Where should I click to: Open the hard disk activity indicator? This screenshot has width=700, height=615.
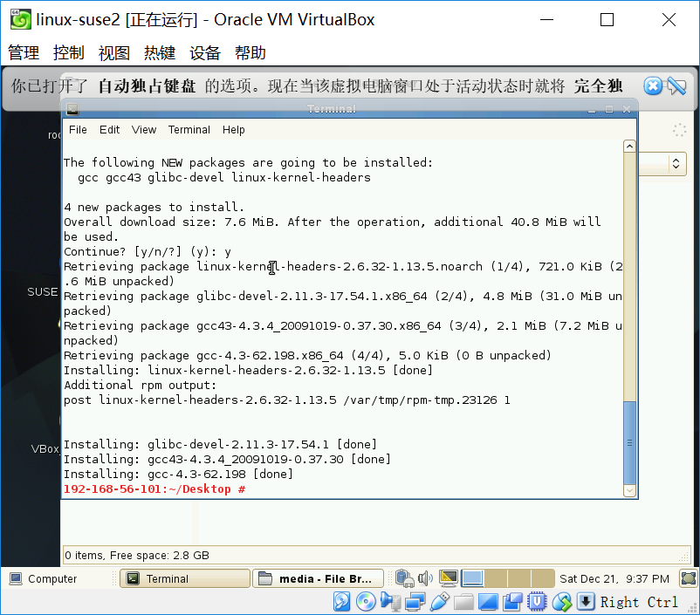pos(342,602)
